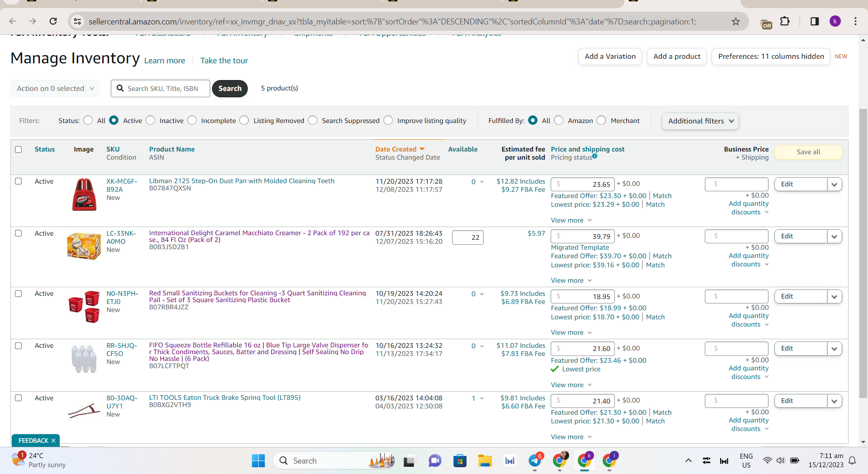The height and width of the screenshot is (474, 868).
Task: Choose Improve listing quality filter
Action: point(388,120)
